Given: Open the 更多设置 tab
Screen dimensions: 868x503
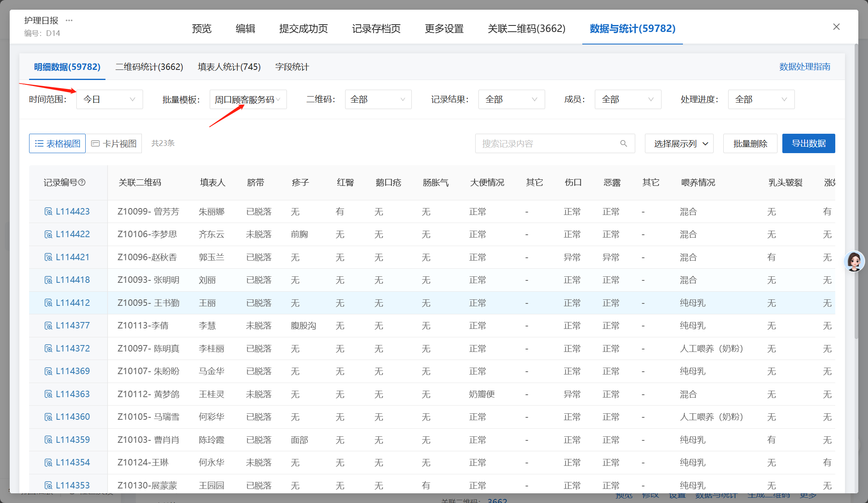Looking at the screenshot, I should pyautogui.click(x=444, y=28).
